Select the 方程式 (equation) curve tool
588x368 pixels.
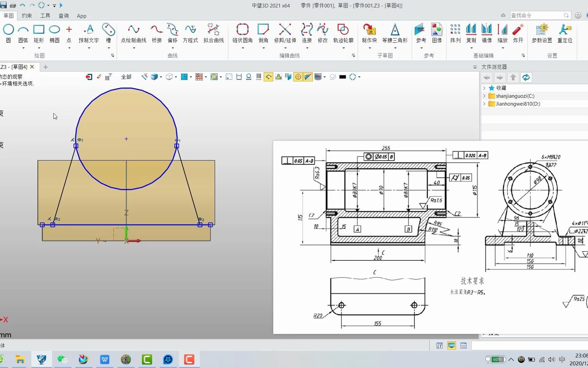190,33
